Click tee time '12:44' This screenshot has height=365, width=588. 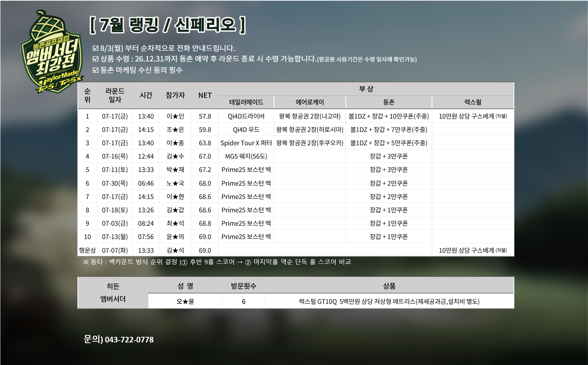(x=146, y=156)
